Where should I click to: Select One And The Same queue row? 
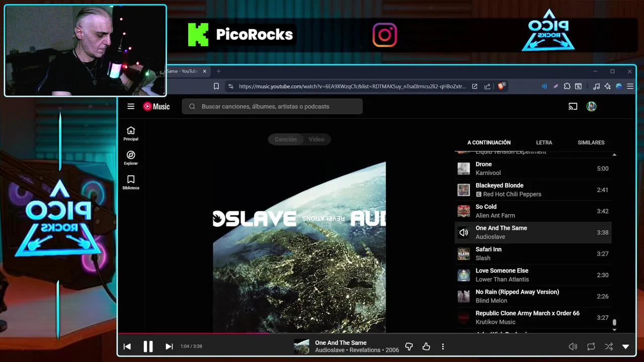[x=533, y=232]
